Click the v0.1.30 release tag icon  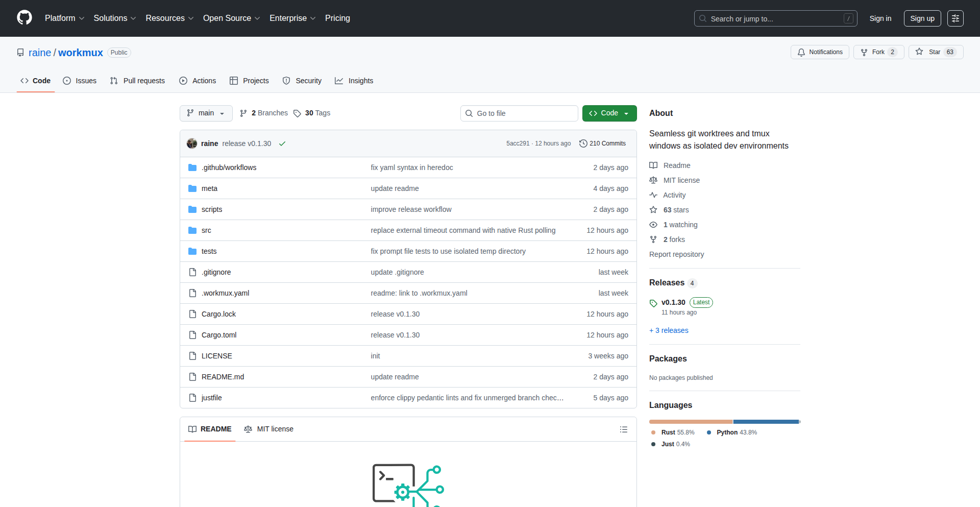pyautogui.click(x=653, y=303)
